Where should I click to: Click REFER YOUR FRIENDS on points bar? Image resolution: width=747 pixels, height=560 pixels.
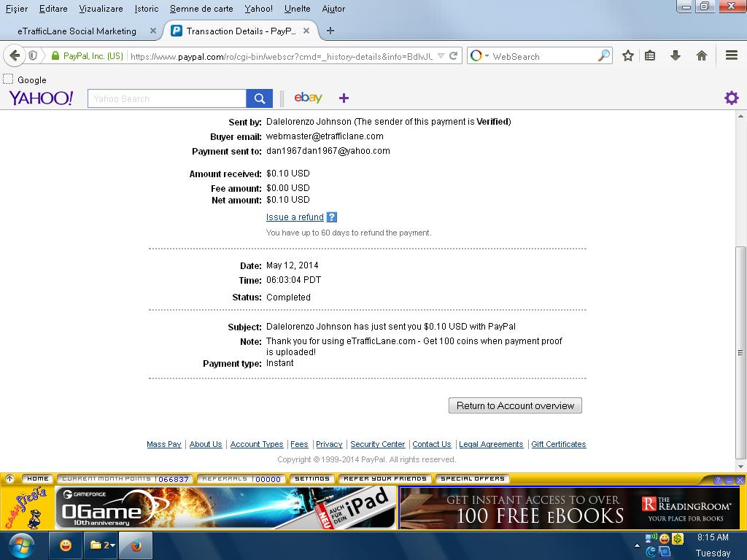coord(385,478)
